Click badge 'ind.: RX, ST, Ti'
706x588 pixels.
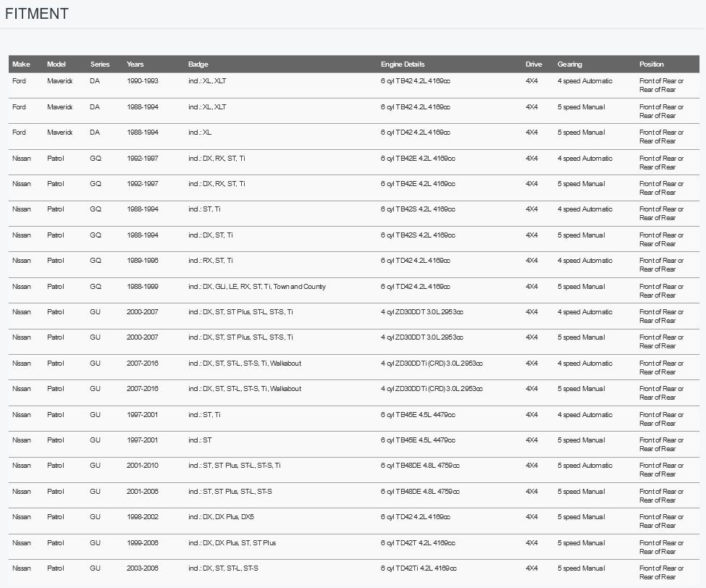tap(211, 260)
